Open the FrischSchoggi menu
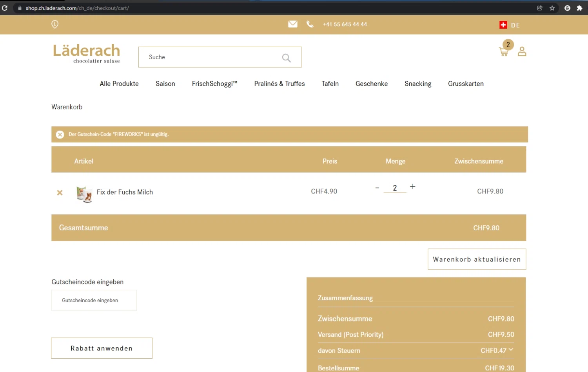The width and height of the screenshot is (588, 372). pyautogui.click(x=214, y=84)
